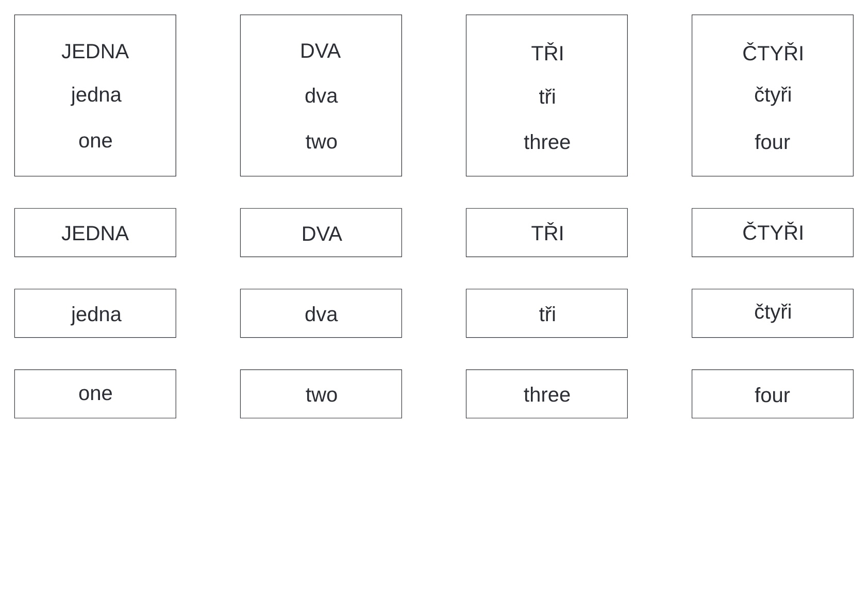This screenshot has width=868, height=614.
Task: Click the uppercase JEDNA label card
Action: pyautogui.click(x=95, y=233)
